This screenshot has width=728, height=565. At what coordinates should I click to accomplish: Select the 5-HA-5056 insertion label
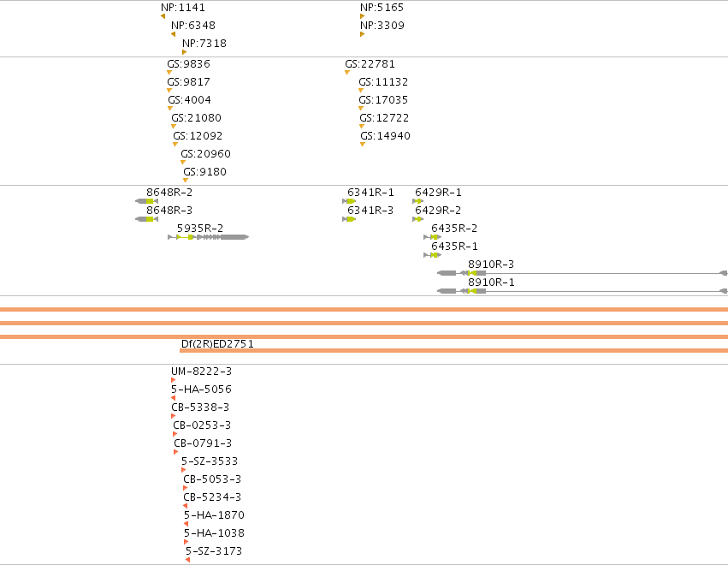(x=201, y=390)
